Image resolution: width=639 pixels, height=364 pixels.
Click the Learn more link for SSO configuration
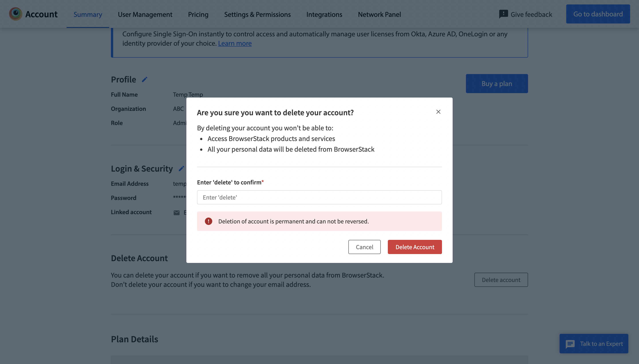tap(235, 43)
